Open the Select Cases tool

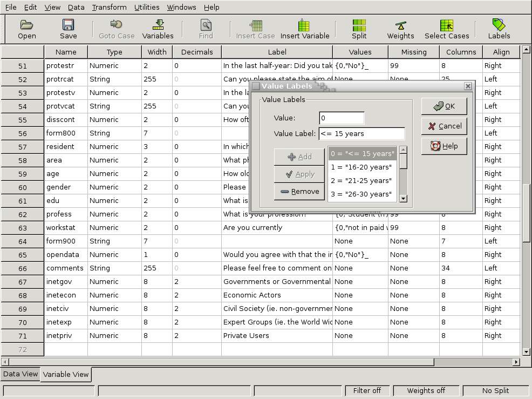click(x=446, y=25)
